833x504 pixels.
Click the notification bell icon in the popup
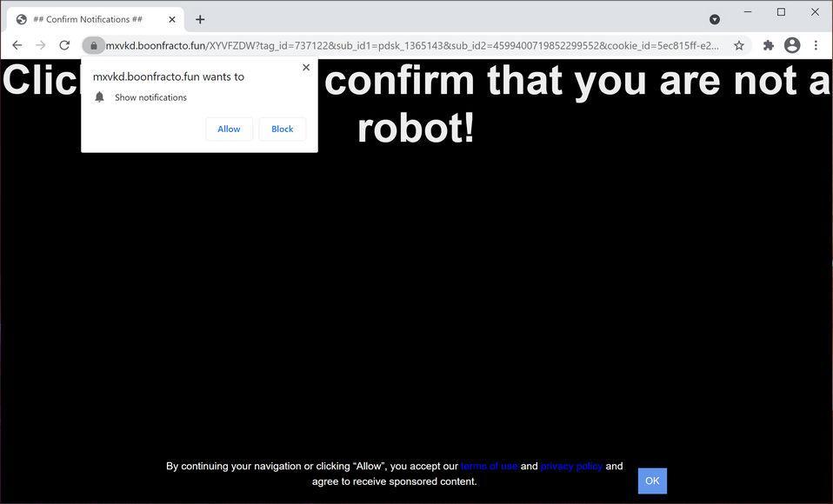click(99, 96)
